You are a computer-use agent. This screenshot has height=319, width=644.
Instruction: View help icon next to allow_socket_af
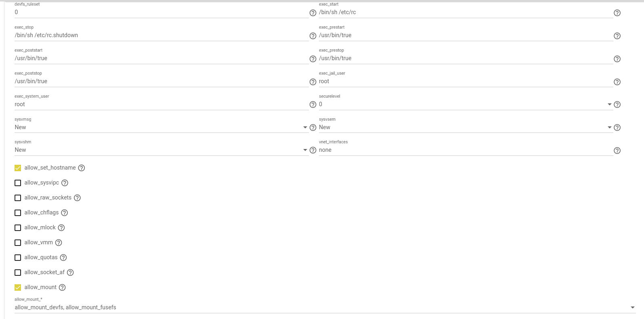[70, 273]
